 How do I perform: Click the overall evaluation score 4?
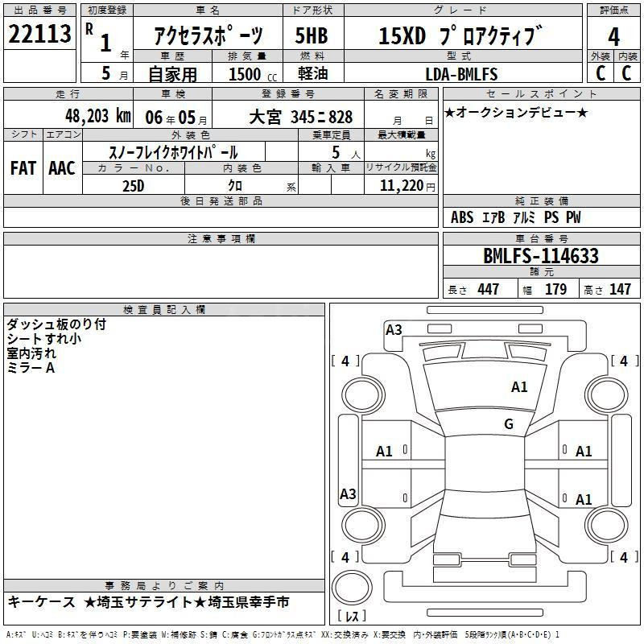click(613, 36)
